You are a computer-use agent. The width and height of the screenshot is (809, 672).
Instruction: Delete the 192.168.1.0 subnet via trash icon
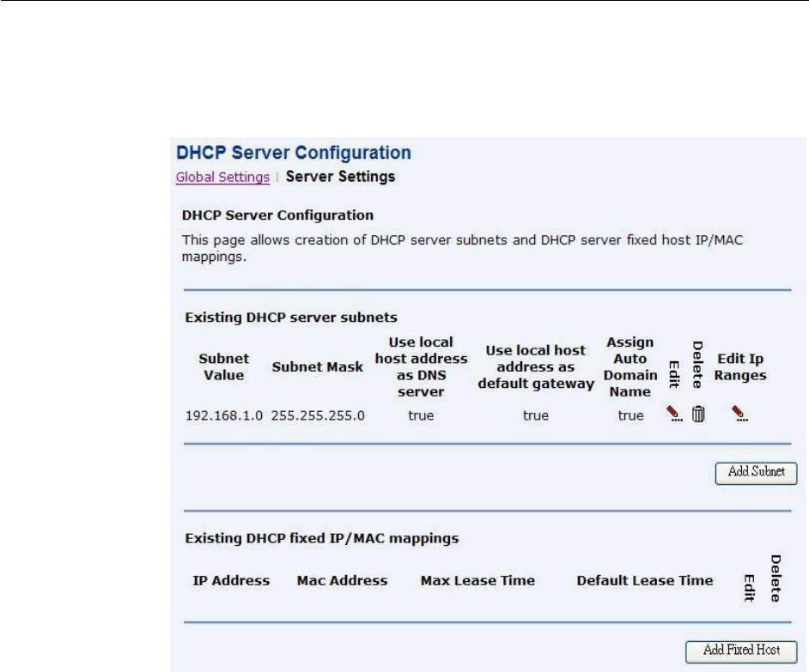[x=698, y=414]
